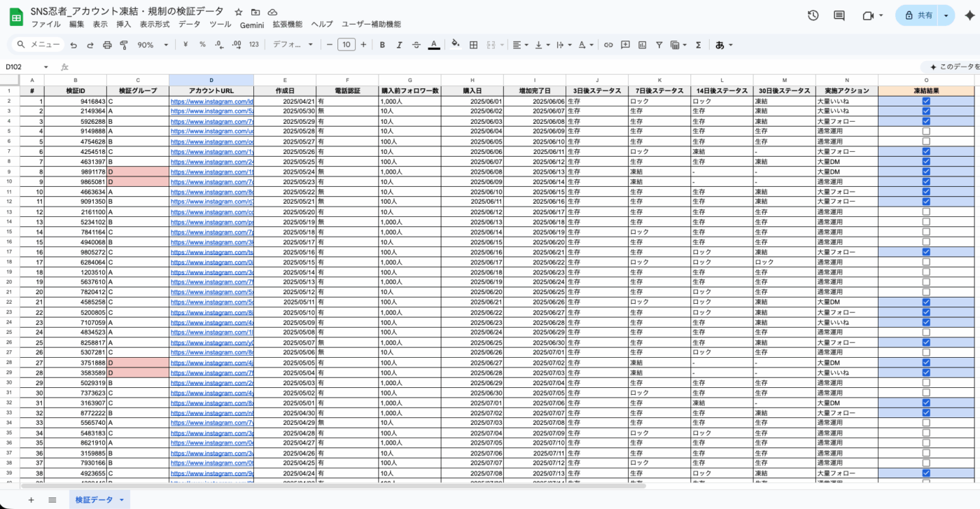Click the insert chart icon
980x509 pixels.
point(642,45)
